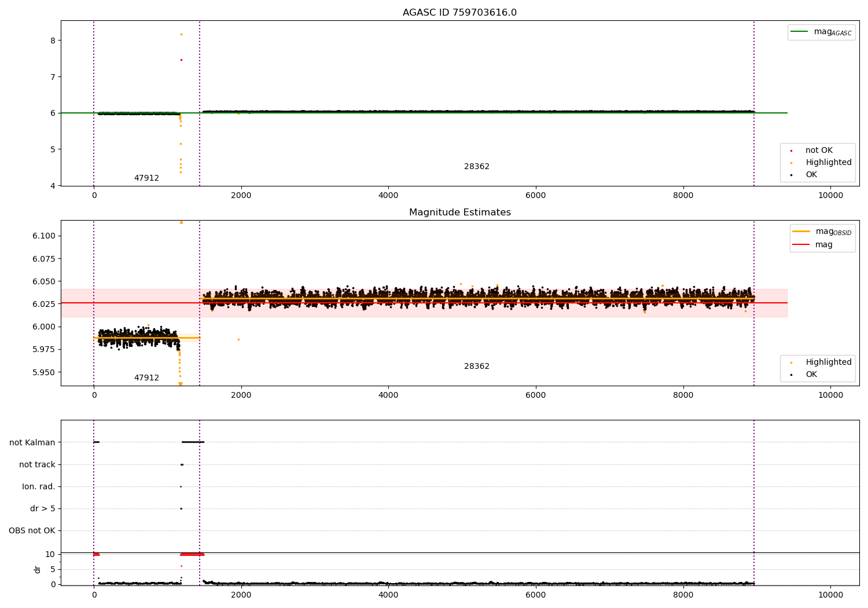Click the "0" x-tick in the top plot
This screenshot has width=868, height=608.
coord(94,196)
